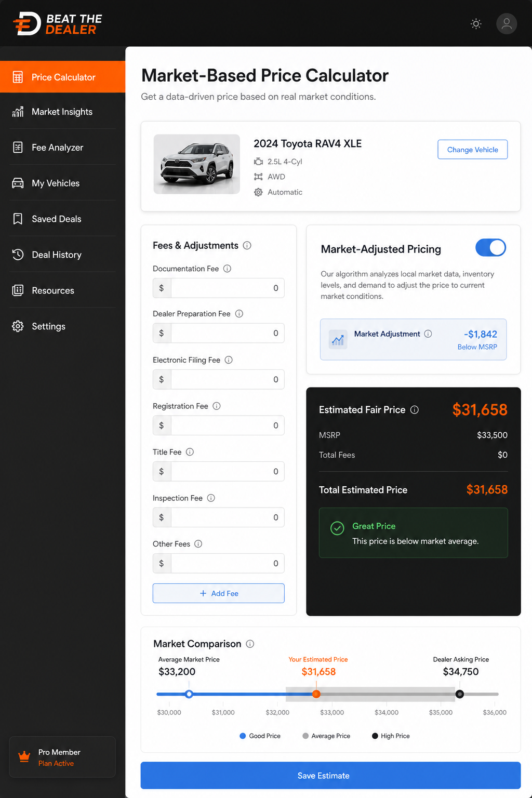Click the Change Vehicle button
The height and width of the screenshot is (798, 532).
pos(473,150)
